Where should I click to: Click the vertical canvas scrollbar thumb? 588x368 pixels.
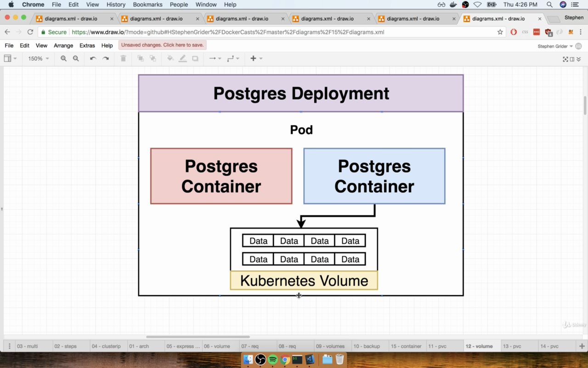tap(585, 106)
